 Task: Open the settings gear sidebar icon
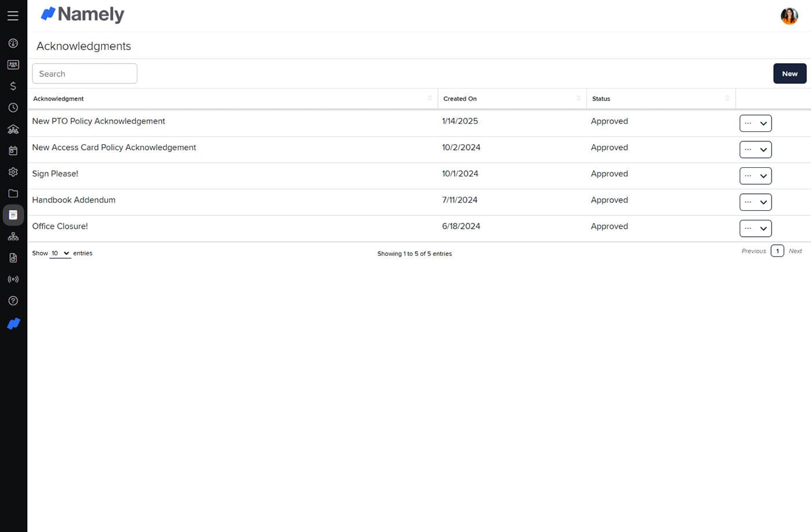pos(13,172)
